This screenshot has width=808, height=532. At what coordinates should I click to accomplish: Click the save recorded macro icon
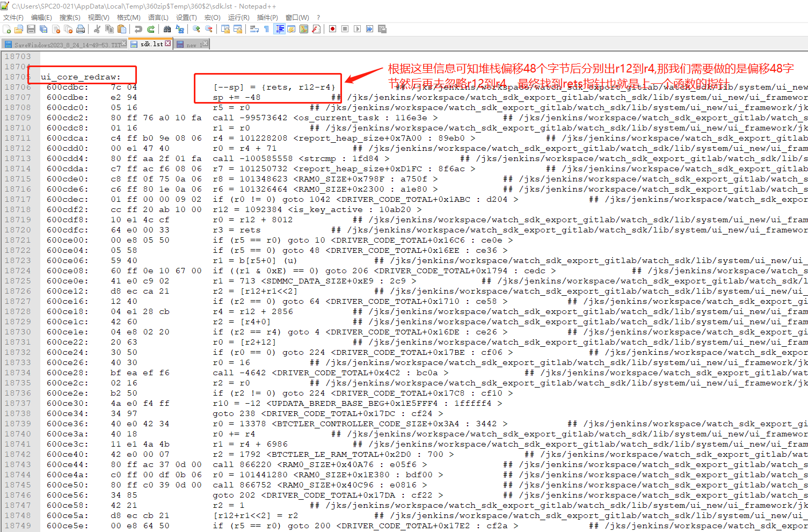click(x=382, y=29)
